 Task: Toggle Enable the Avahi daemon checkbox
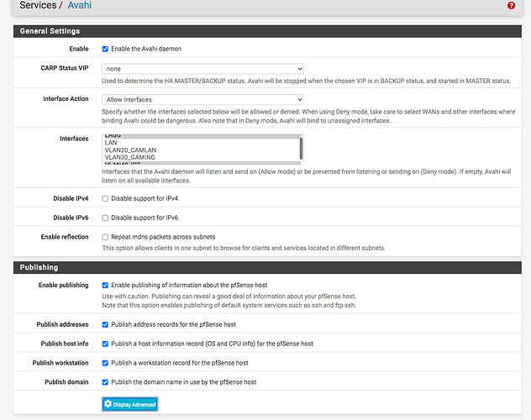click(105, 49)
